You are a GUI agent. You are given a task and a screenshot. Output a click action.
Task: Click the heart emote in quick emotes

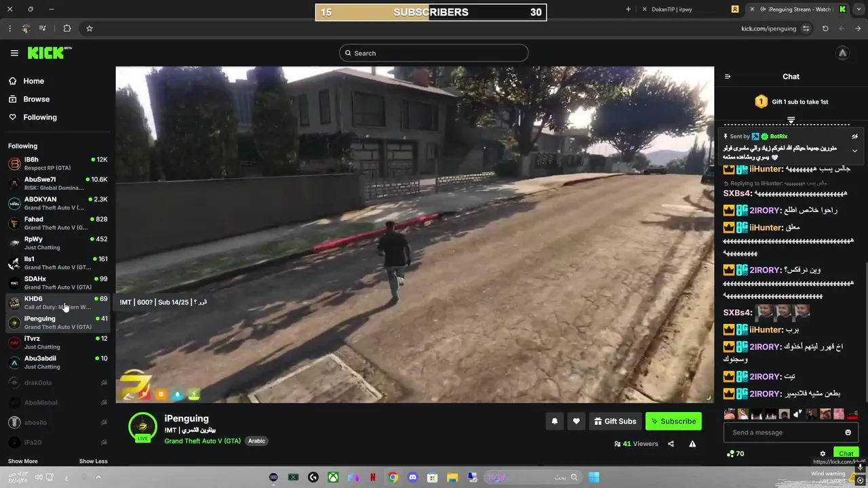pos(798,413)
